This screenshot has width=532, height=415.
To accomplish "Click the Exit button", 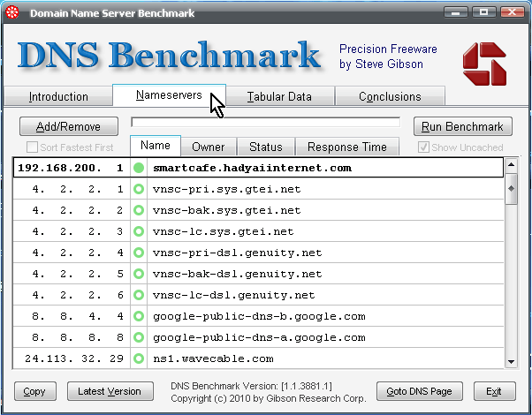I will tap(494, 391).
